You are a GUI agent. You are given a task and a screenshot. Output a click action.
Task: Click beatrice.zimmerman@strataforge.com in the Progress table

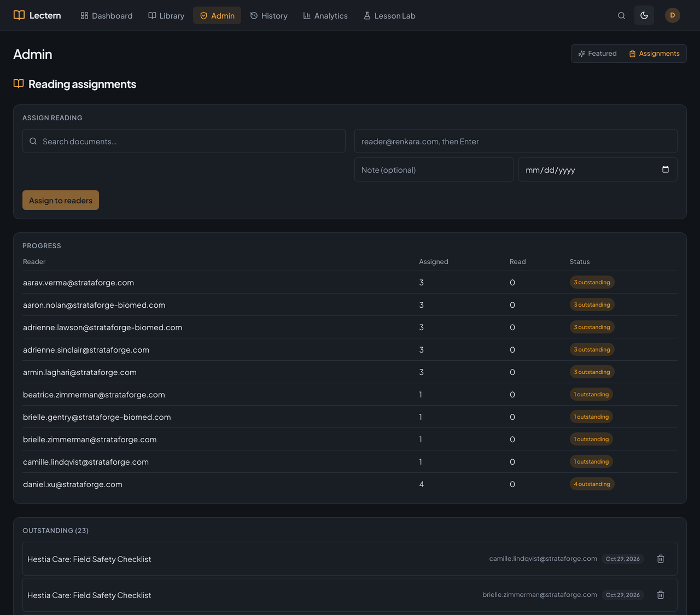click(x=94, y=395)
